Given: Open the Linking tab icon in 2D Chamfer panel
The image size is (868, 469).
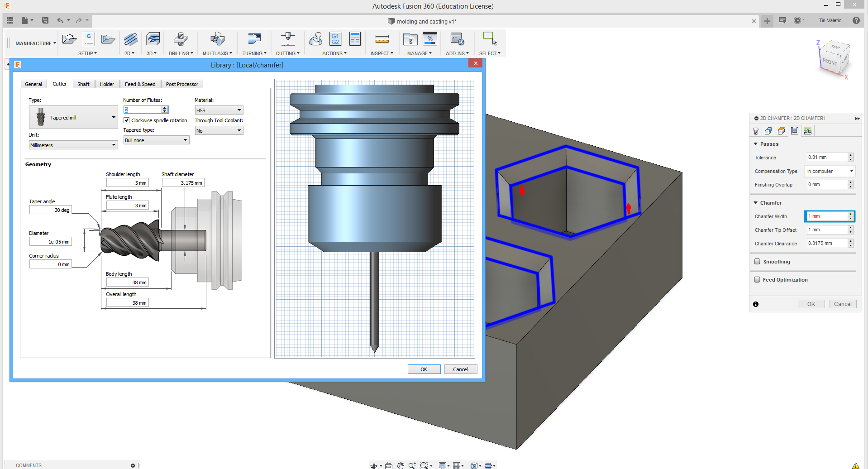Looking at the screenshot, I should coord(808,131).
